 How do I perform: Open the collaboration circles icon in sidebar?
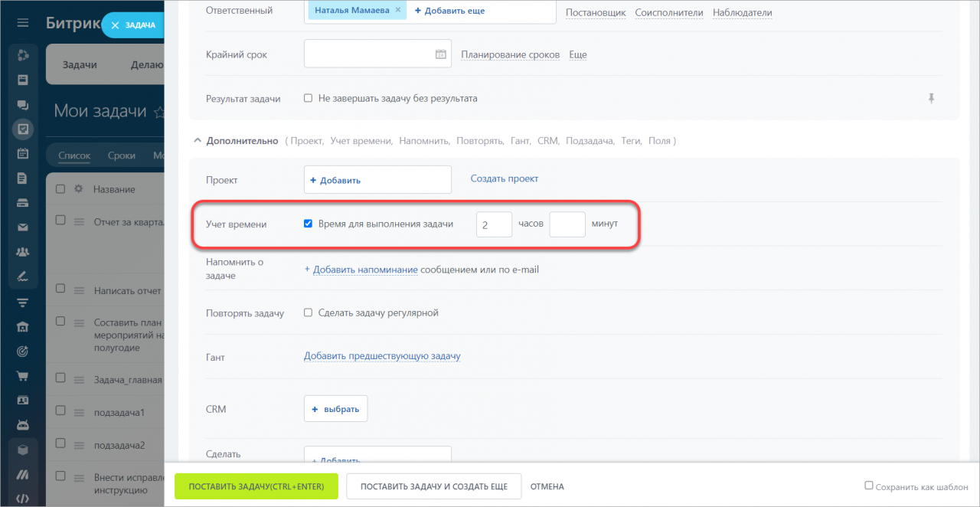[23, 55]
